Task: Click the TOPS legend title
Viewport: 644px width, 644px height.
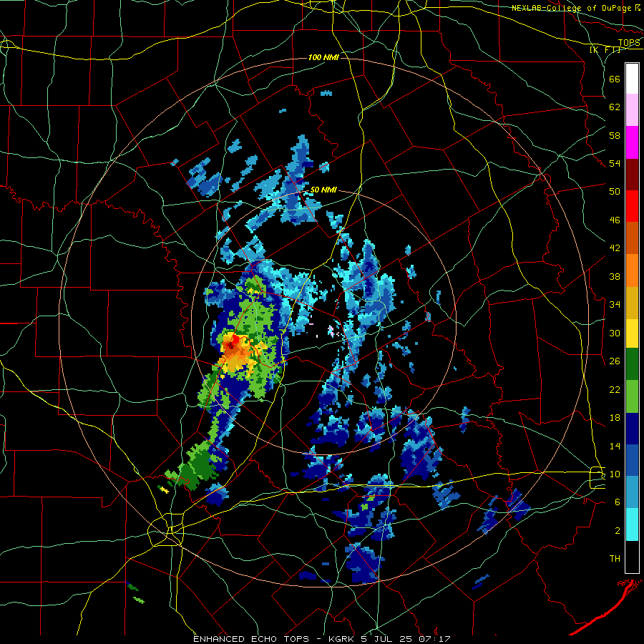Action: 629,43
